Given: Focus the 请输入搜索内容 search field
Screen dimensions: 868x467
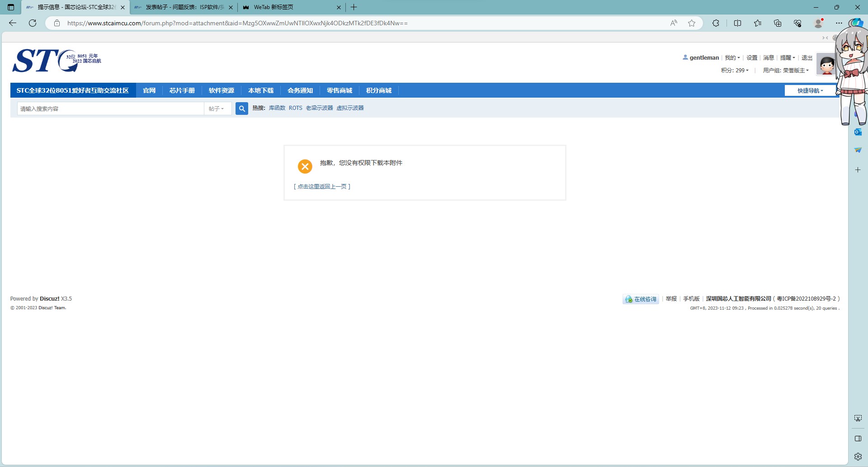Looking at the screenshot, I should click(111, 108).
